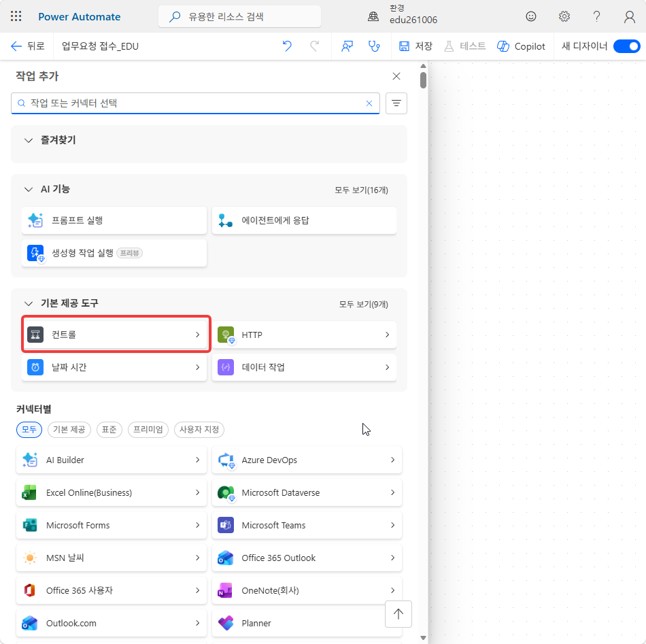Open the settings gear icon
646x644 pixels.
564,16
